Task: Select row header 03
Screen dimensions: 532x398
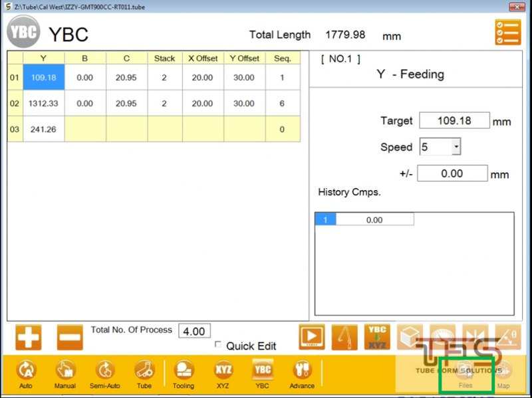Action: click(15, 129)
